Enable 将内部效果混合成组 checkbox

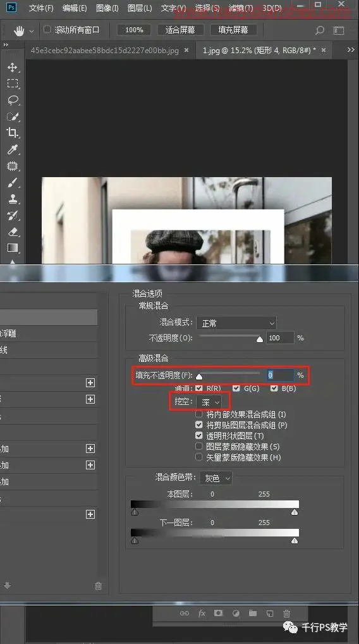point(199,414)
